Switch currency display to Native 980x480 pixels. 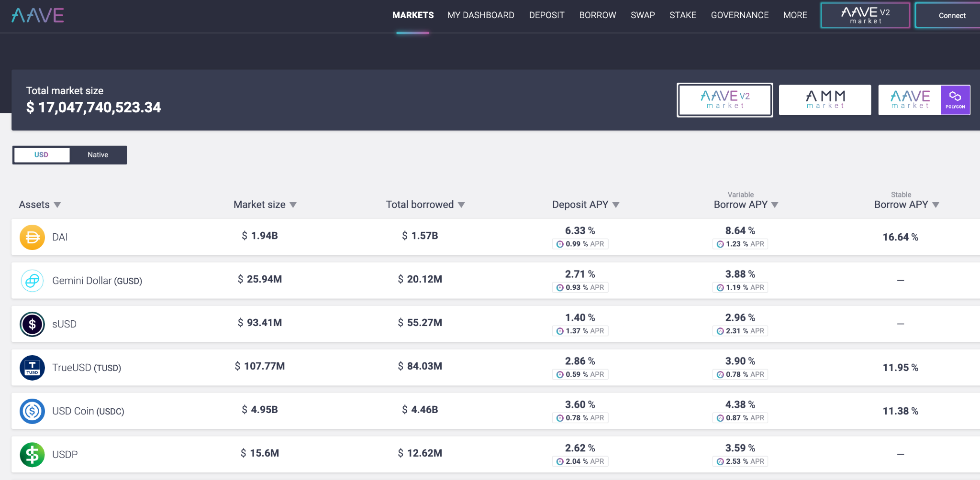click(98, 155)
